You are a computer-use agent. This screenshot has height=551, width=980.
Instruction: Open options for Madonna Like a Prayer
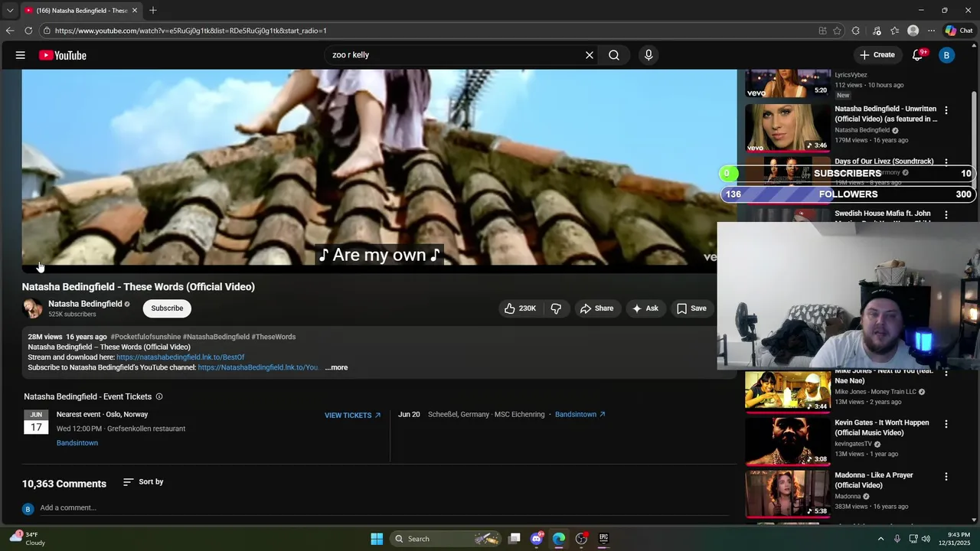pyautogui.click(x=946, y=477)
